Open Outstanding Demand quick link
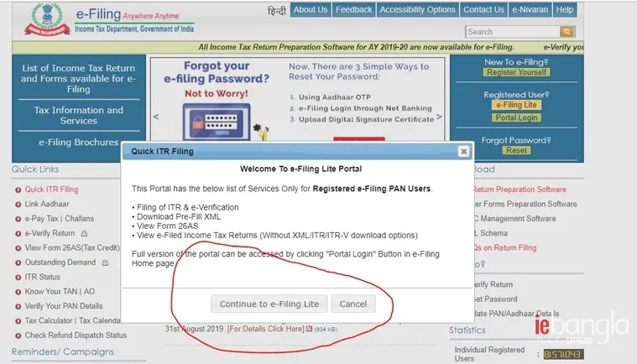This screenshot has width=637, height=364. pos(60,263)
